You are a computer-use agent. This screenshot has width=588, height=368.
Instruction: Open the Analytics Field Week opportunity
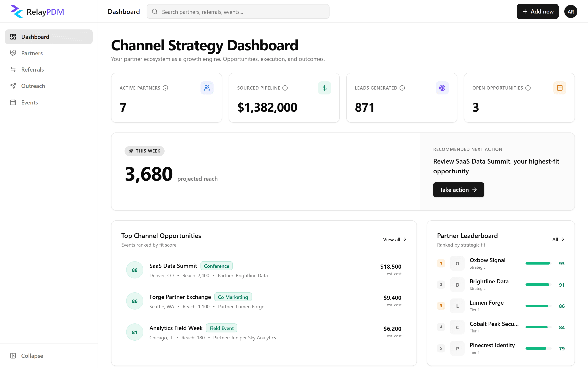click(264, 332)
